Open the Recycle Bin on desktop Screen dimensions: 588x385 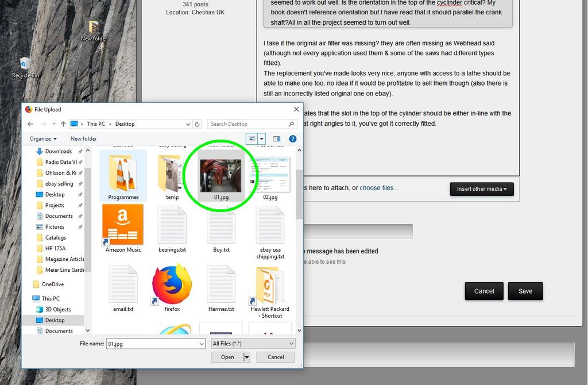point(25,64)
